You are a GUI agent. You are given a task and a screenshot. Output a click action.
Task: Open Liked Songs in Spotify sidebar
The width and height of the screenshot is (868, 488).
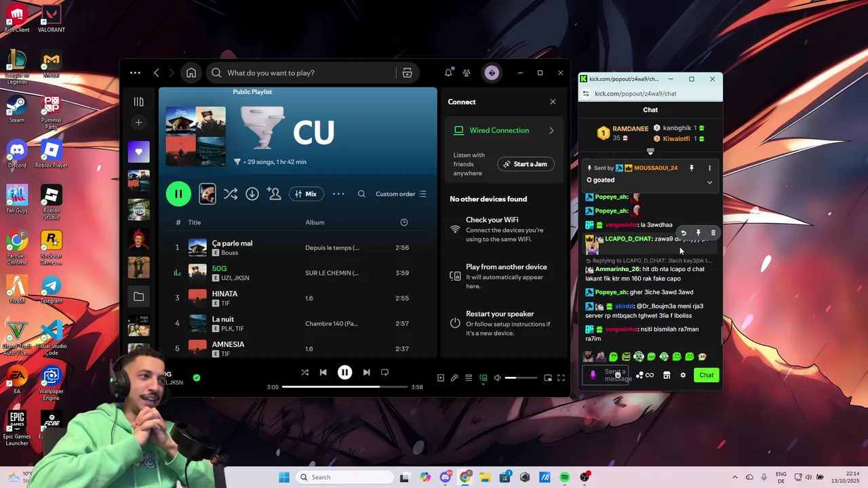coord(138,152)
